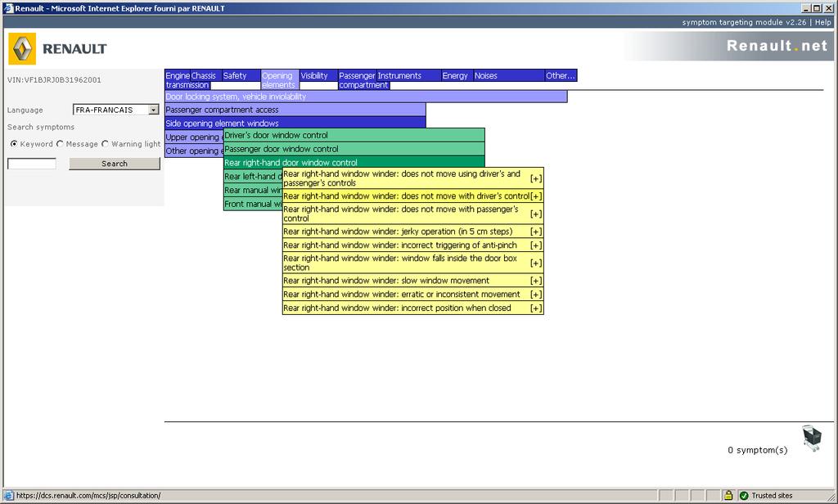Select Rear right-hand door window control
The width and height of the screenshot is (838, 504).
point(354,162)
